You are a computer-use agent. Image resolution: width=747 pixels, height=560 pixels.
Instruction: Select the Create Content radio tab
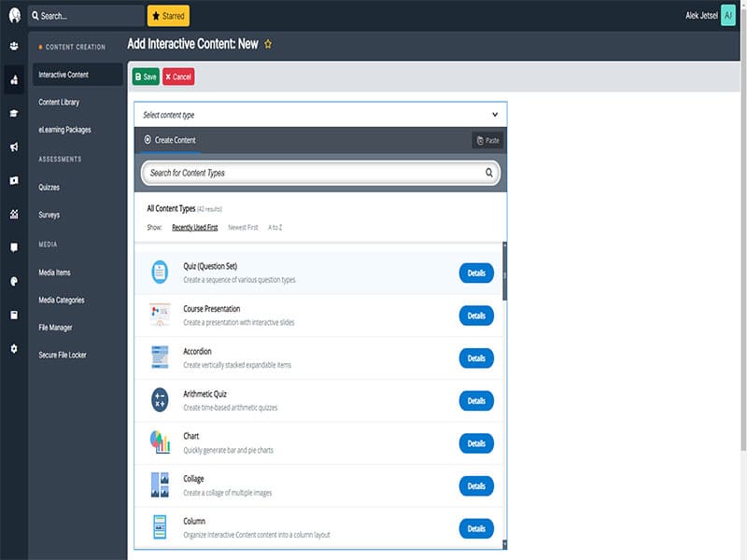point(170,140)
